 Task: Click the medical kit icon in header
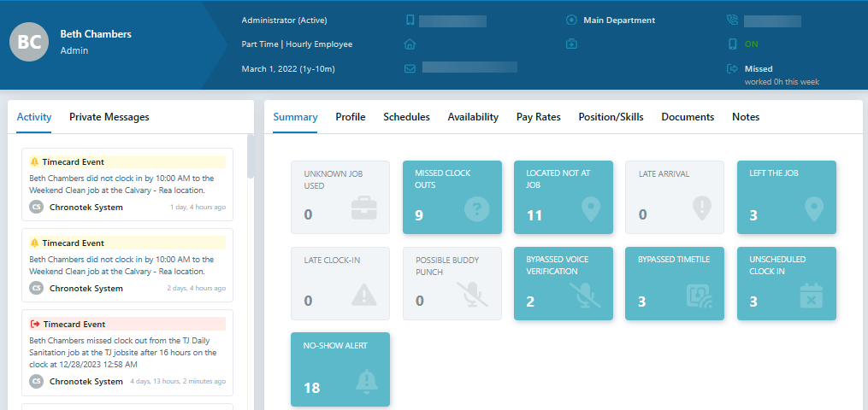click(571, 44)
